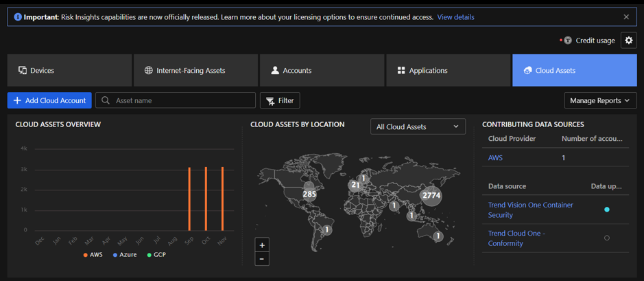Expand the All Cloud Assets dropdown

pos(418,127)
